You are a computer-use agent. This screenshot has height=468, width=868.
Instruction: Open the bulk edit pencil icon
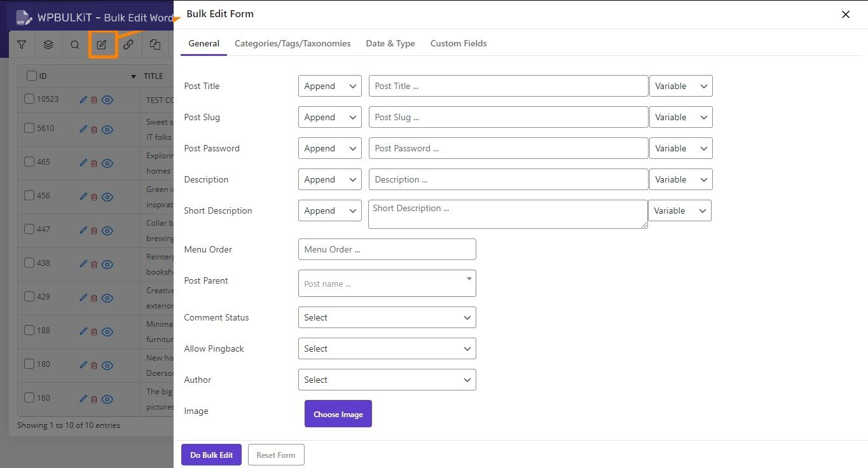pos(102,45)
